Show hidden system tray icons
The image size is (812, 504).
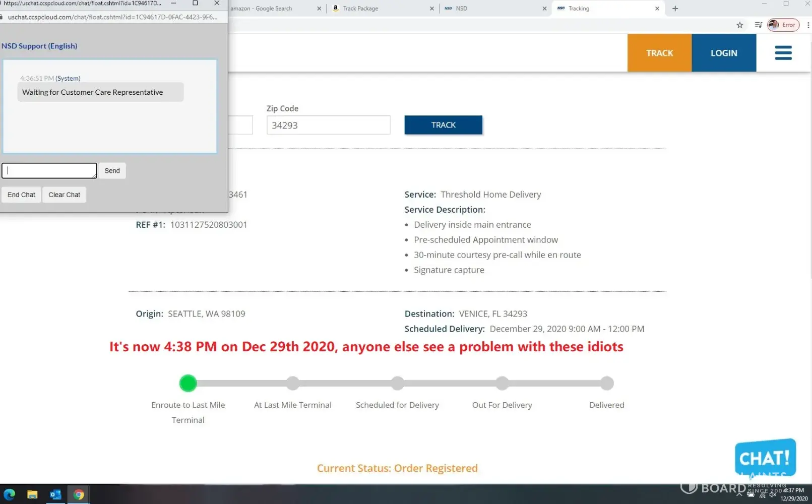[739, 495]
